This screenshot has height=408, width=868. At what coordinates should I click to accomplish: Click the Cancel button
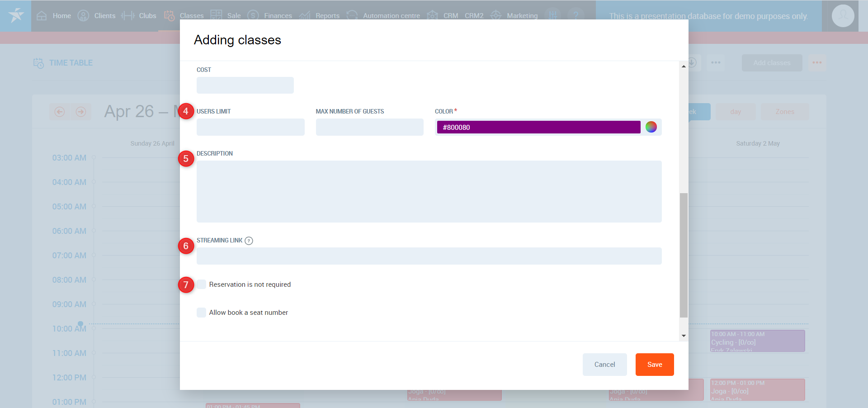[x=604, y=365]
